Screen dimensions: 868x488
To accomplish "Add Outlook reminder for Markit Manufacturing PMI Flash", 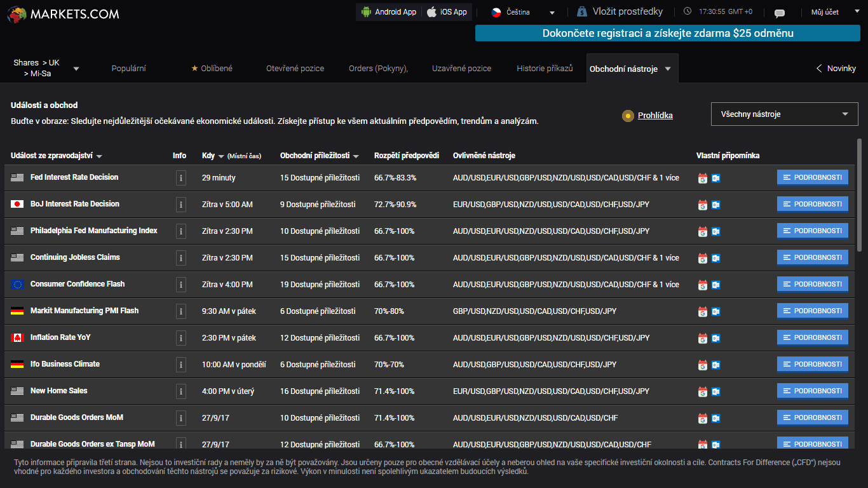I will pyautogui.click(x=715, y=311).
